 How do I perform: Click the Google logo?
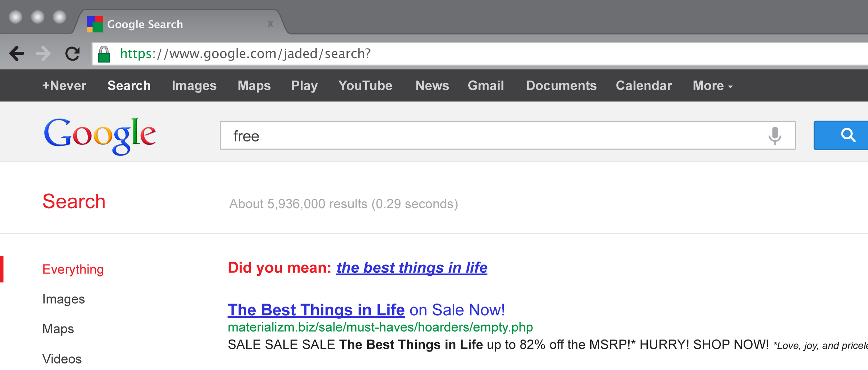pos(100,136)
